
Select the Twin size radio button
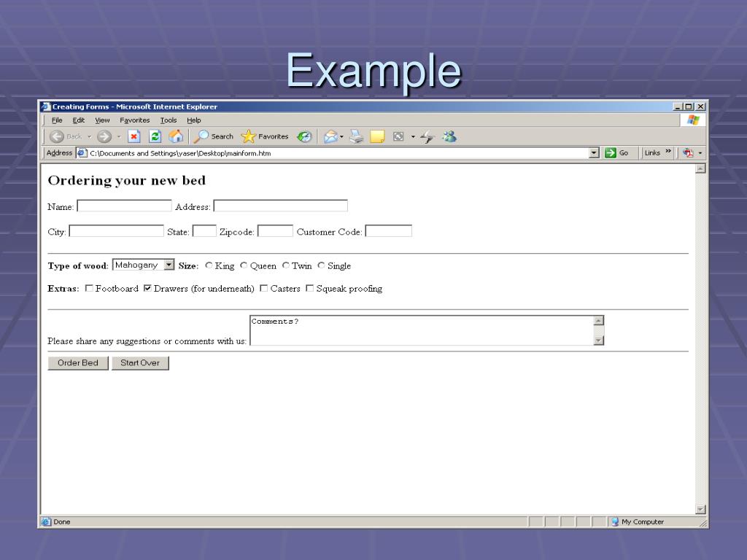point(286,265)
